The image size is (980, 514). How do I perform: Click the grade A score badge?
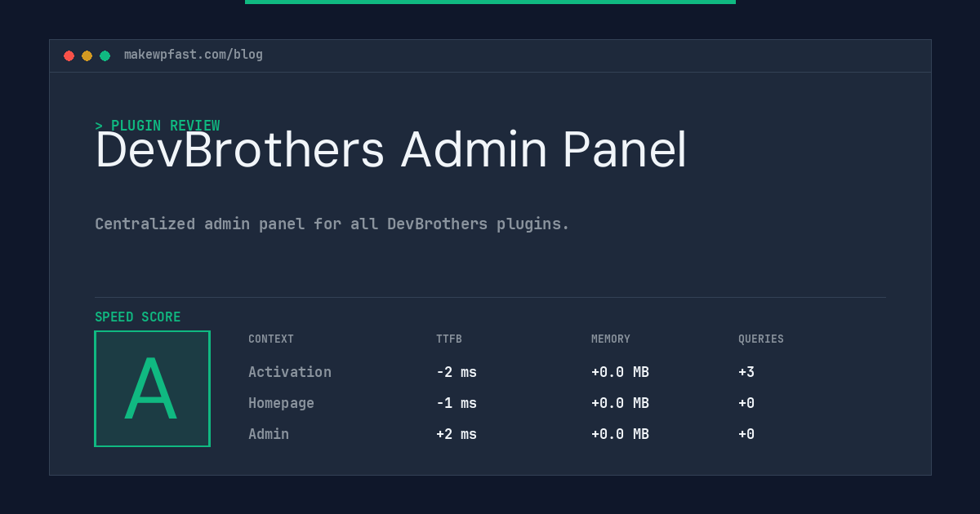coord(152,388)
